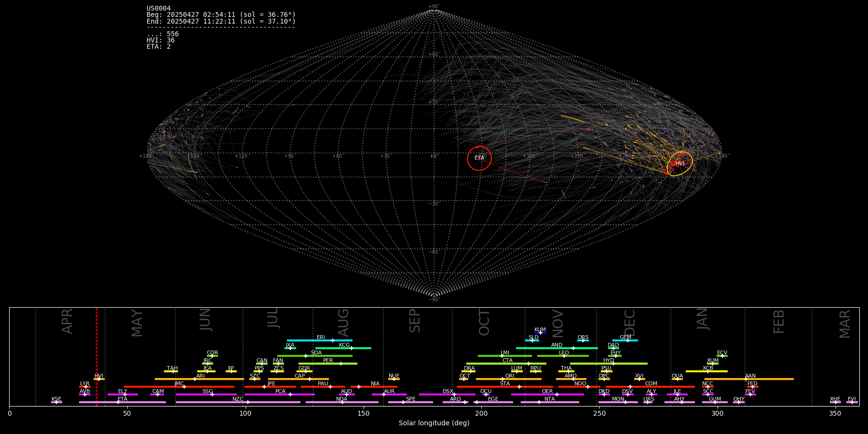868x434 pixels.
Task: Click the SSG shower label
Action: click(x=208, y=392)
